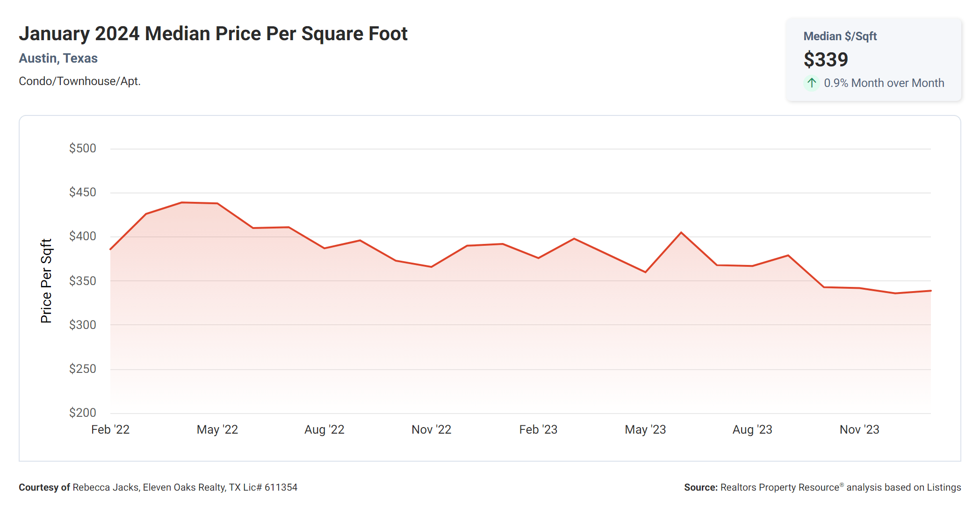Click the Nov '22 axis label
980x514 pixels.
(431, 429)
